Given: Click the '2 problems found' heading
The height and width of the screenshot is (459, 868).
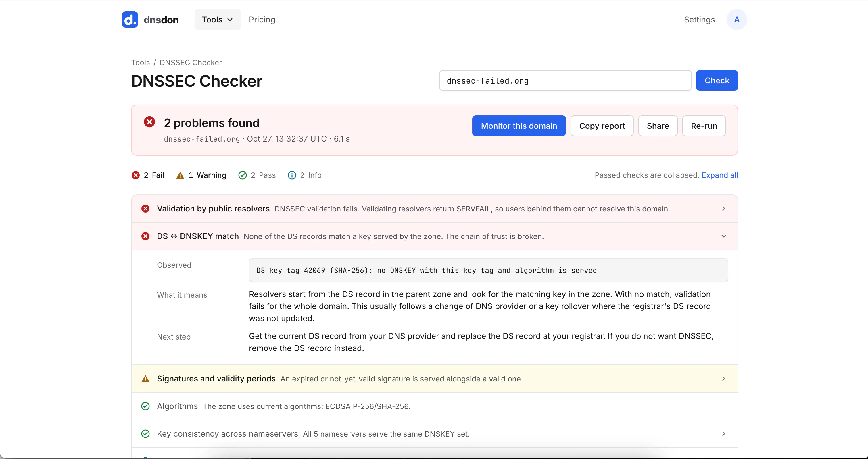Looking at the screenshot, I should 212,123.
